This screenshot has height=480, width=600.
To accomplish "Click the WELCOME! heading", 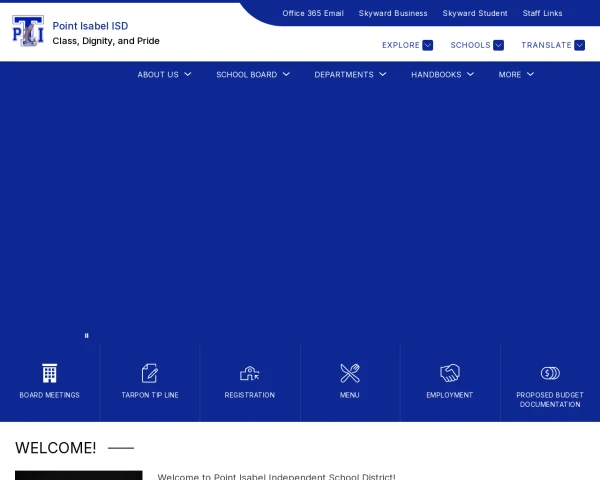I will point(55,448).
